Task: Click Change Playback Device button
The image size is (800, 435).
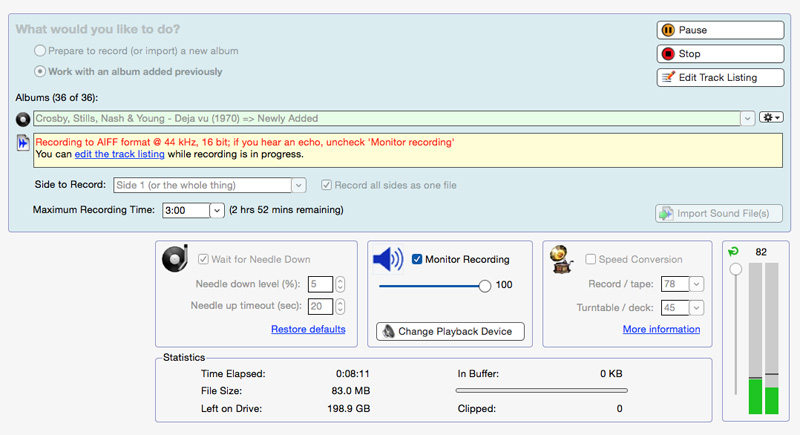Action: (450, 331)
